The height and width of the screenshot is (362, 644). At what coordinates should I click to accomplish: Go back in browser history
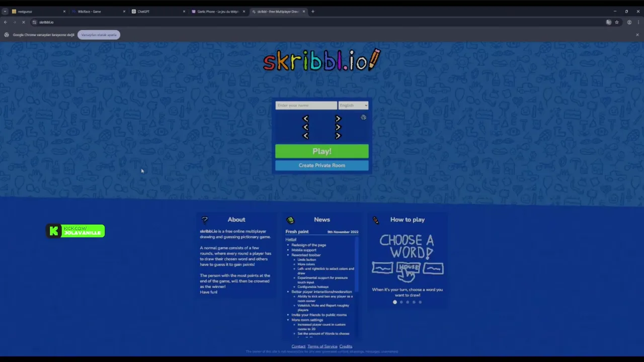6,22
